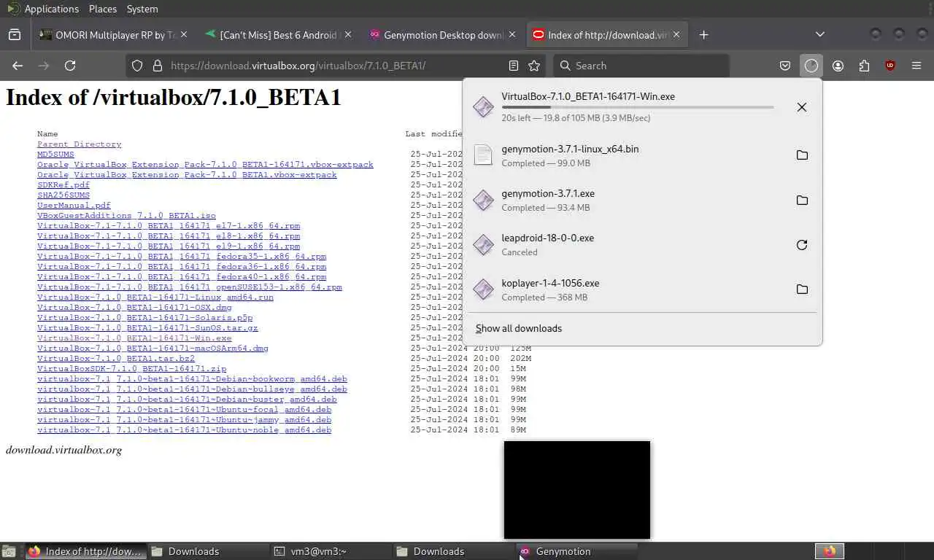Download the Debian bookworm deb package
The image size is (934, 560).
tap(192, 379)
